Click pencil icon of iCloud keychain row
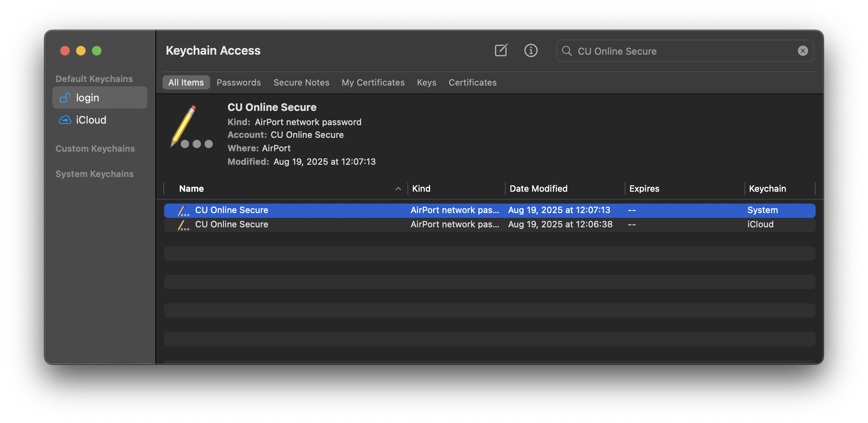The image size is (868, 423). pos(183,225)
